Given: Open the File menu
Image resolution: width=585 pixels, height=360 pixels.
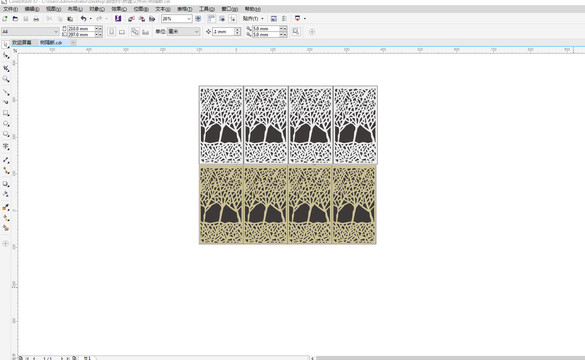Looking at the screenshot, I should [10, 9].
